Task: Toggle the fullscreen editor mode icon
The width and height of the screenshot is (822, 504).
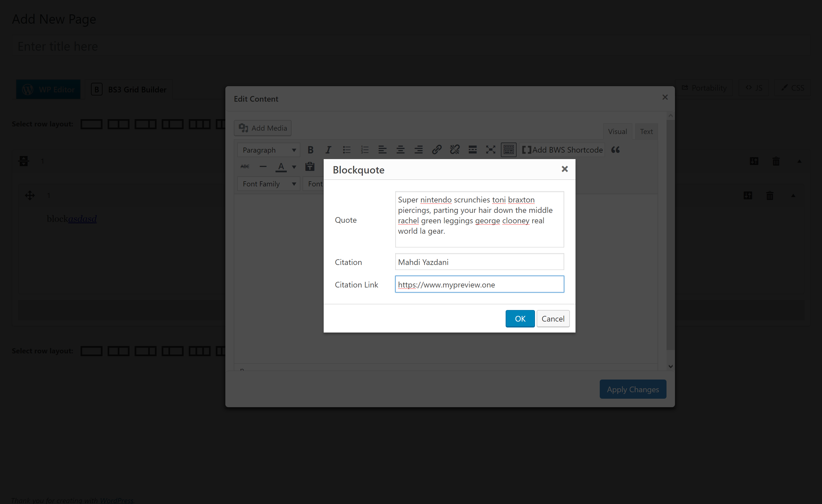Action: coord(490,150)
